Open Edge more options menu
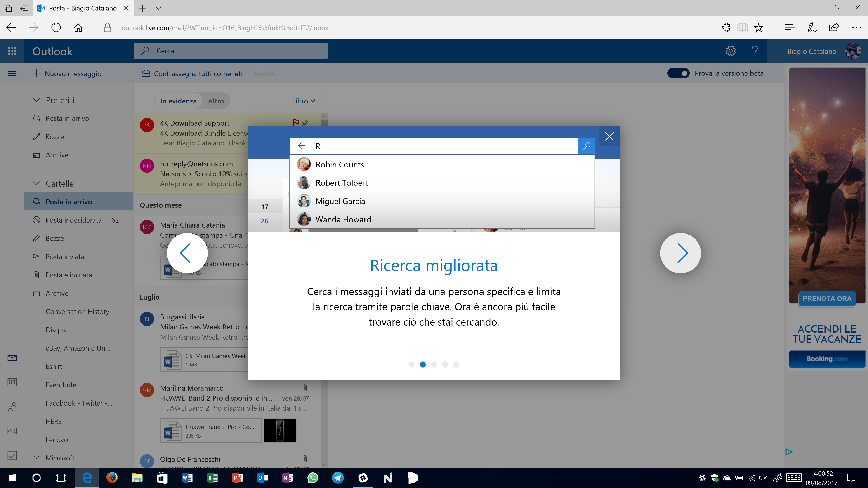 click(856, 27)
